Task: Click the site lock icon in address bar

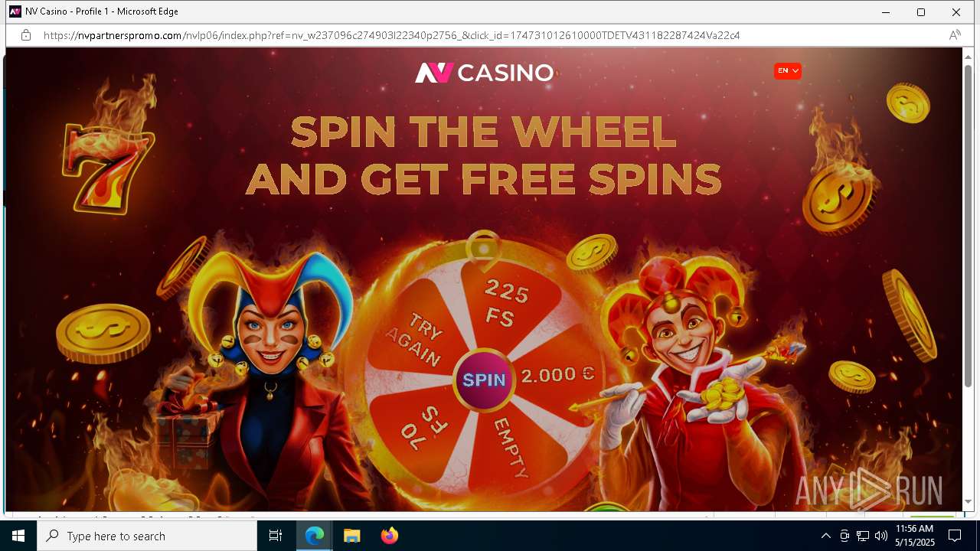Action: [26, 35]
